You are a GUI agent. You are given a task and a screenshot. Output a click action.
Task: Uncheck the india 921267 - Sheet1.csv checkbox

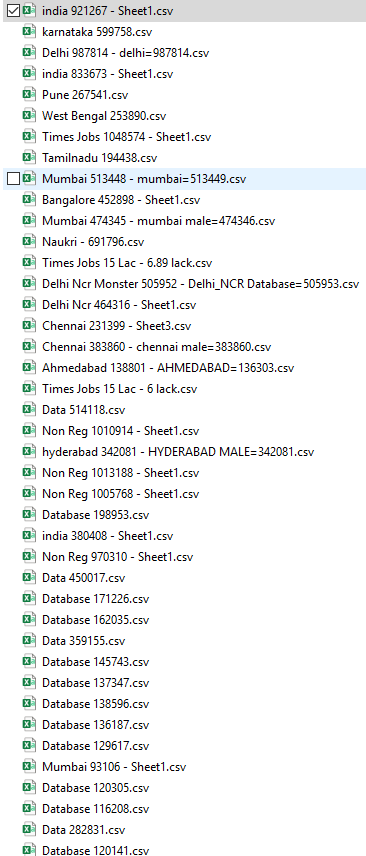[14, 10]
